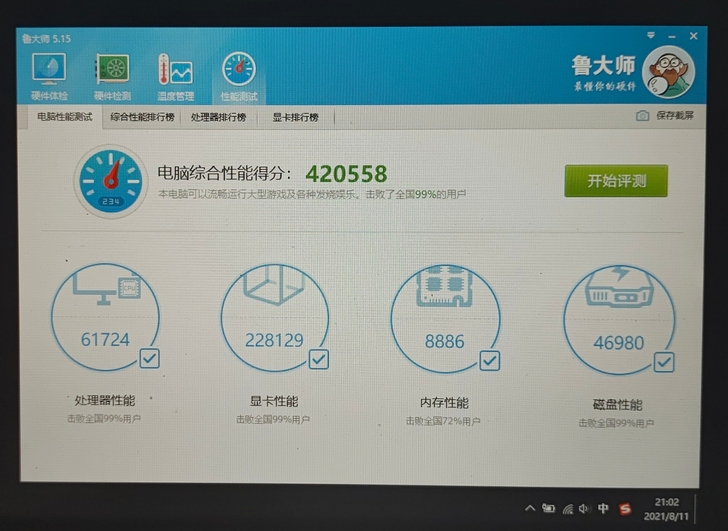Minimize the 鲁大师 window
This screenshot has height=531, width=728.
(672, 36)
